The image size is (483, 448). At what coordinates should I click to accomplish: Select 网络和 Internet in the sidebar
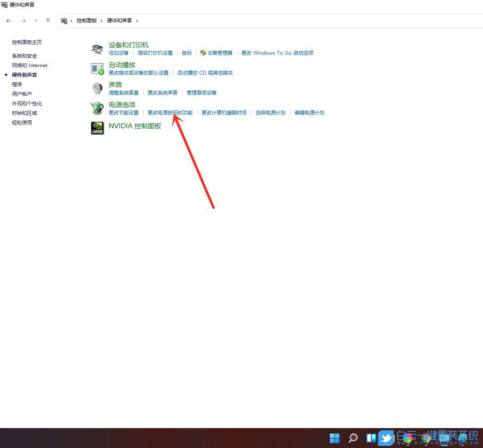point(29,66)
